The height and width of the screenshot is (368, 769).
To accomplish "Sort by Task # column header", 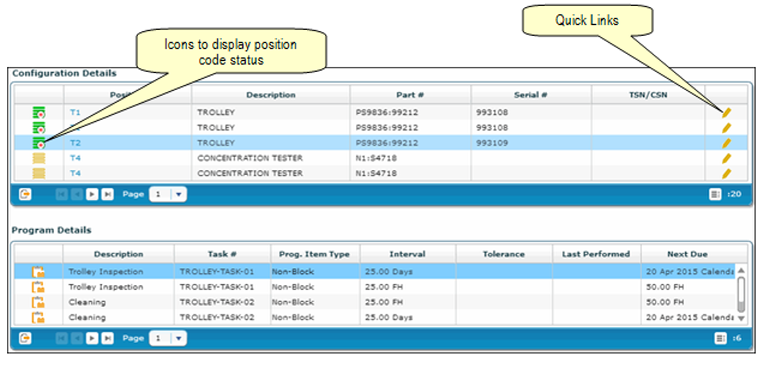I will pyautogui.click(x=222, y=254).
